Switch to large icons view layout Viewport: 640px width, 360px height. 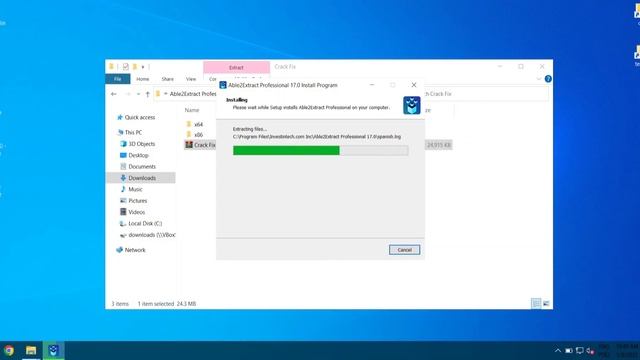coord(546,303)
